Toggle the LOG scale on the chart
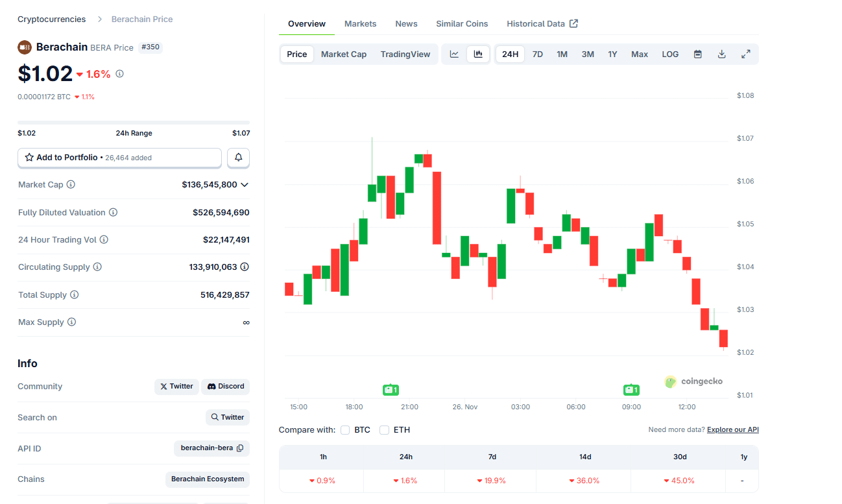 pyautogui.click(x=670, y=54)
